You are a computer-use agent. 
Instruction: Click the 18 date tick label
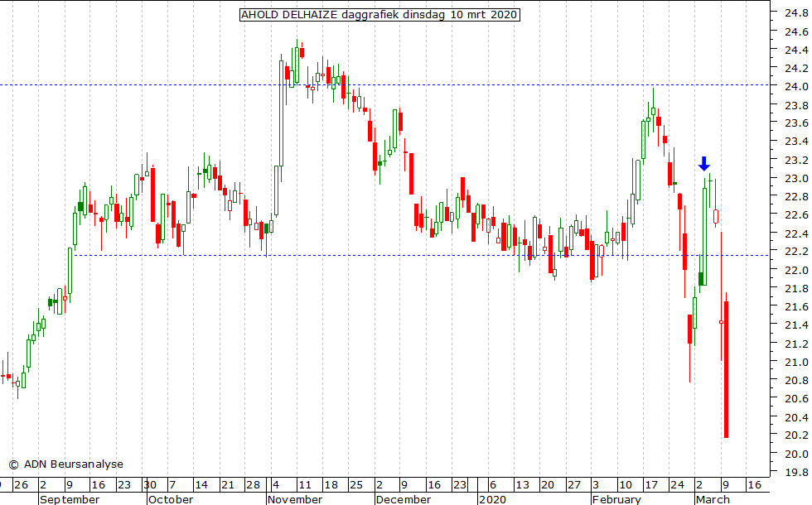[x=331, y=485]
